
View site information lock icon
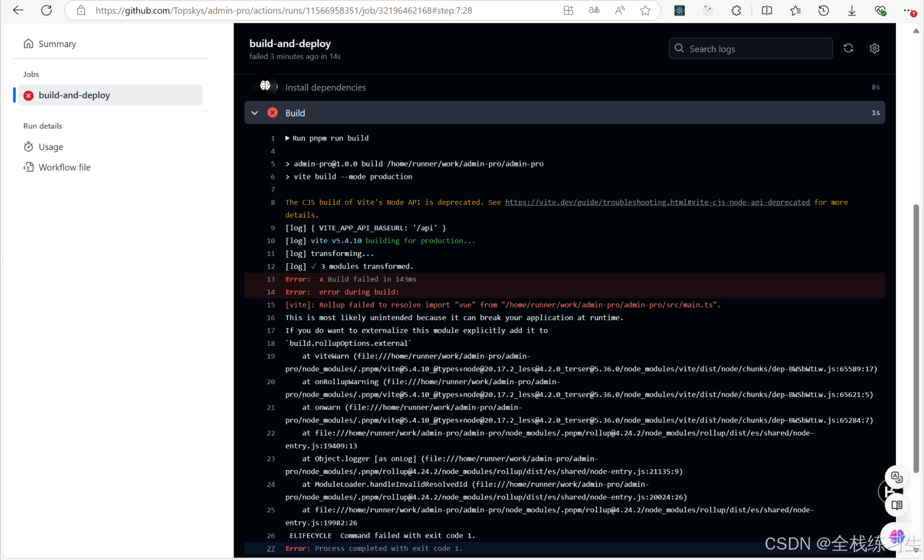[81, 10]
